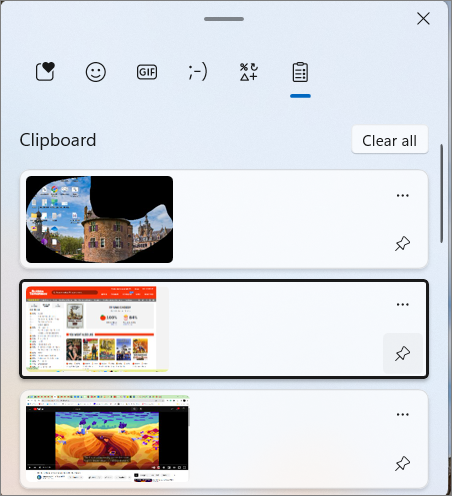Pin the YouTube video screenshot item
The height and width of the screenshot is (496, 452).
(x=403, y=463)
